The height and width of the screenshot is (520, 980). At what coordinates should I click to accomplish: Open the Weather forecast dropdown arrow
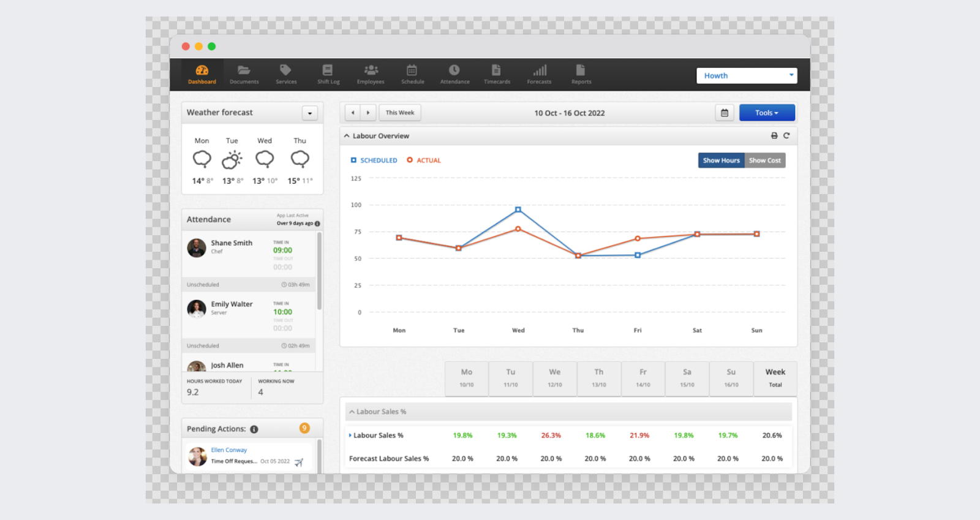(310, 113)
